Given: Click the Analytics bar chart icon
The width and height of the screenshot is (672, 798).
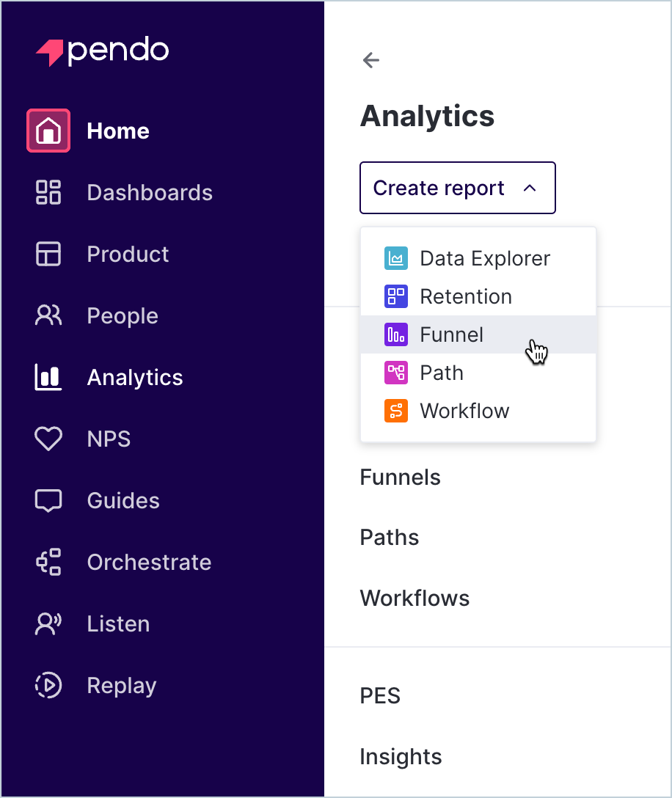Looking at the screenshot, I should [48, 377].
